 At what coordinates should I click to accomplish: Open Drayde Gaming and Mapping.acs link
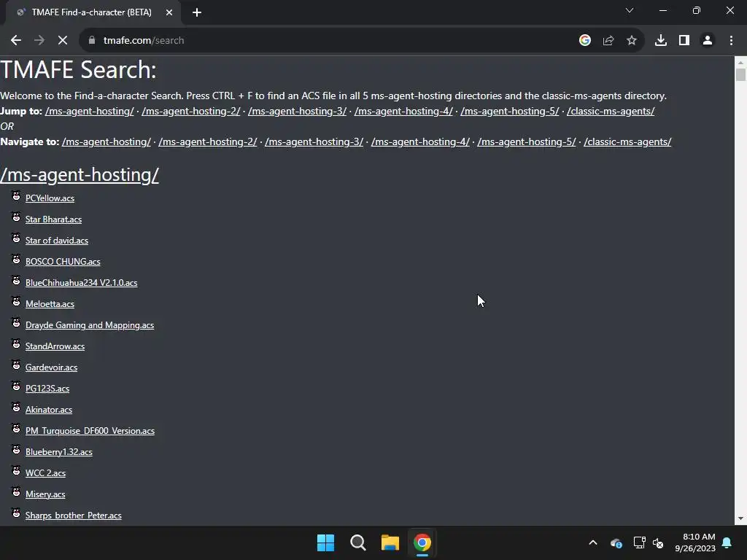[x=90, y=325]
